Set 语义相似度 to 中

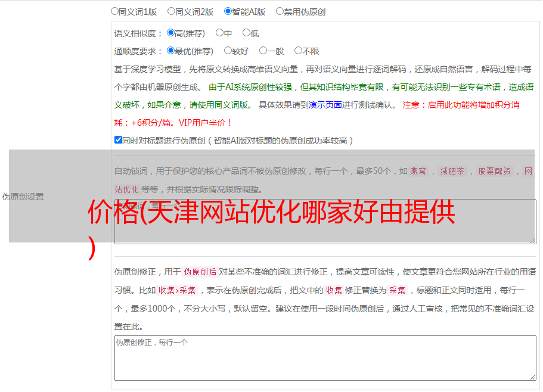coord(219,33)
